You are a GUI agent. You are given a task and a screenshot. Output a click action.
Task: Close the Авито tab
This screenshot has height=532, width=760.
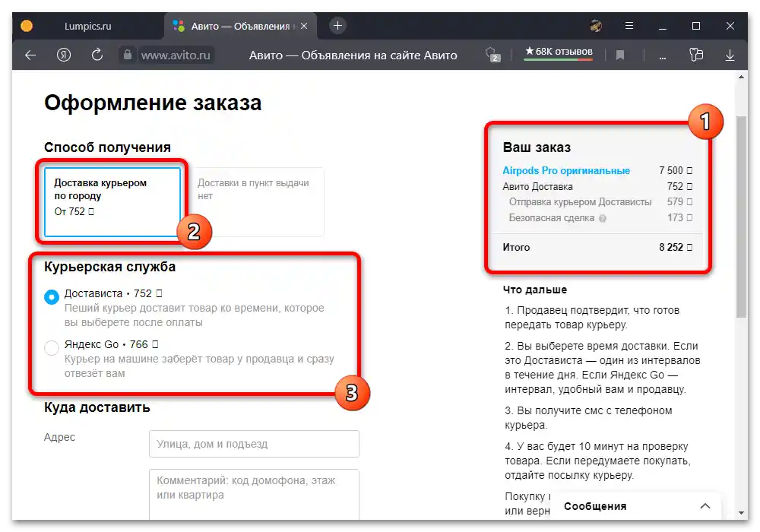point(304,26)
